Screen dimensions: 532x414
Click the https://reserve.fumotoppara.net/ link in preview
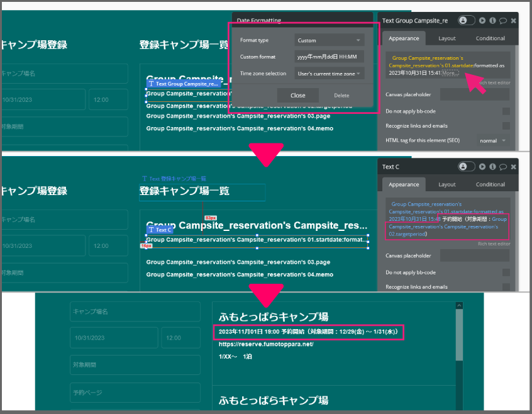pos(266,344)
